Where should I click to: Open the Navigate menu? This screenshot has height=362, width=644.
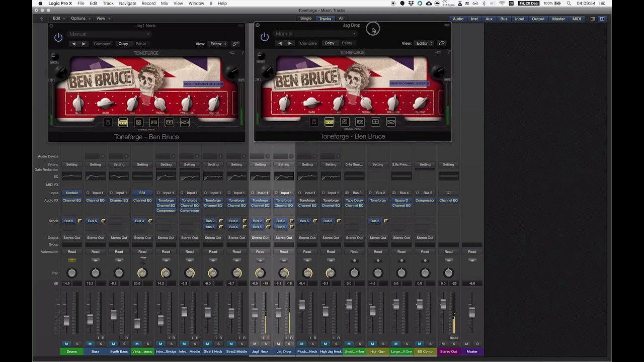click(x=128, y=4)
